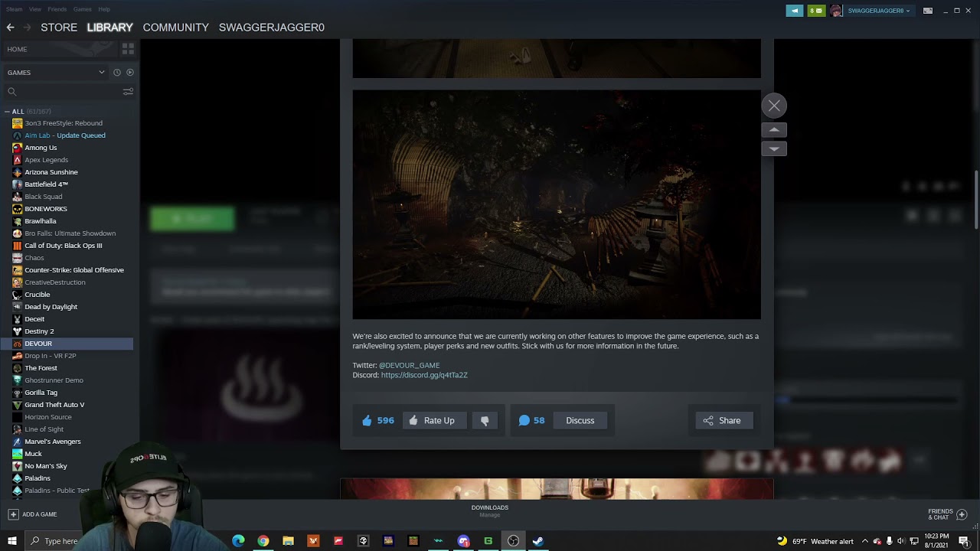Select Apex Legends in the game list
The image size is (980, 551).
pyautogui.click(x=46, y=160)
